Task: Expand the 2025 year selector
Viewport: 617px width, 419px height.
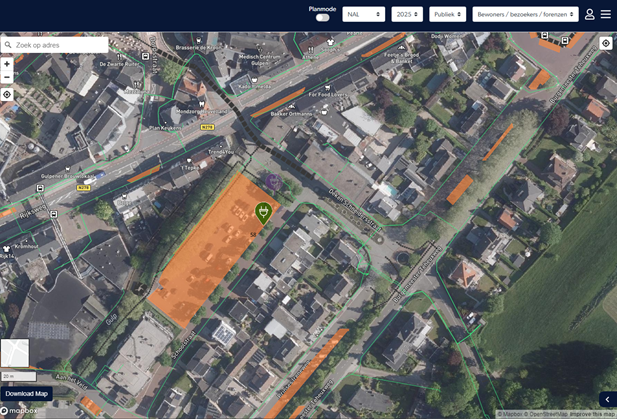Action: [407, 14]
